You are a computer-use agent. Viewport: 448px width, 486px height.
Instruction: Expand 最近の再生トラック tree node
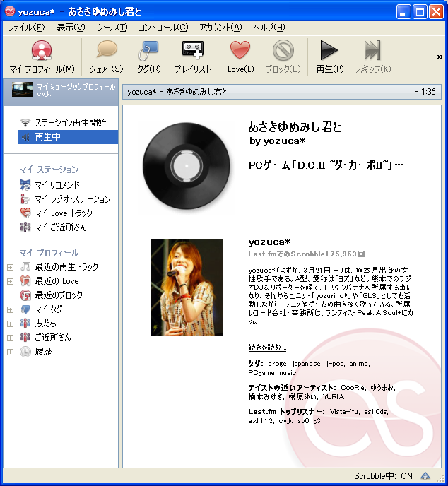pos(10,267)
